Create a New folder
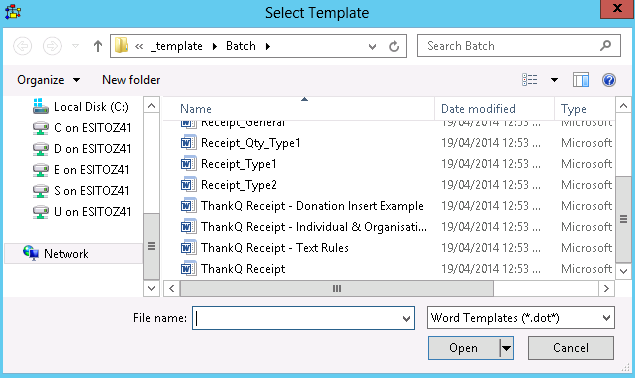The image size is (635, 378). click(x=131, y=80)
